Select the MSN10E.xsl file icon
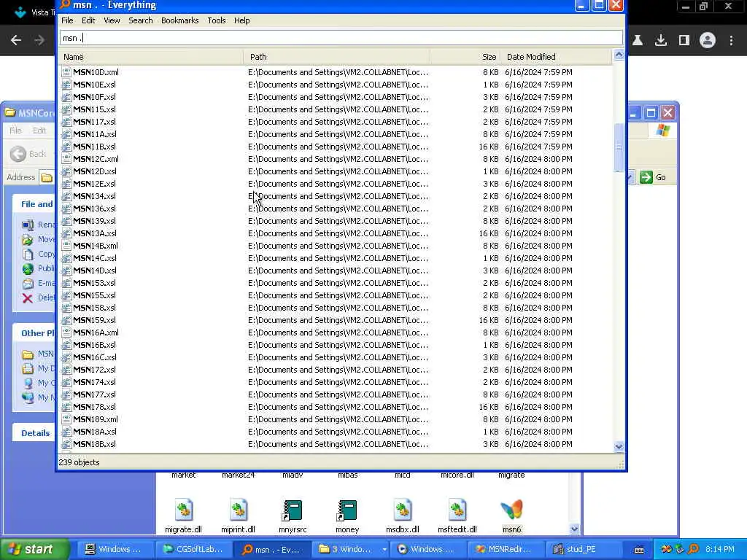747x560 pixels. click(66, 85)
